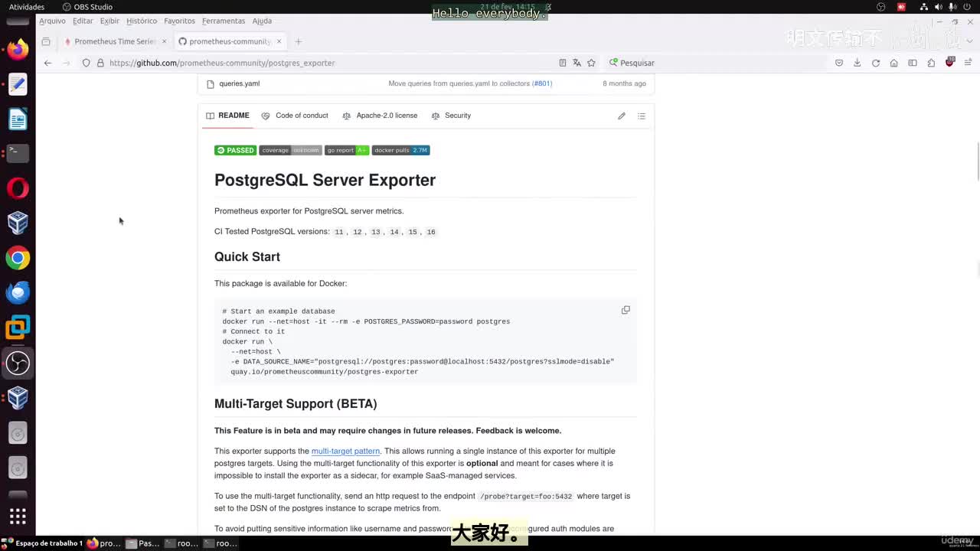Open the Ferramentas menu
Screen dimensions: 980x551
pos(224,21)
